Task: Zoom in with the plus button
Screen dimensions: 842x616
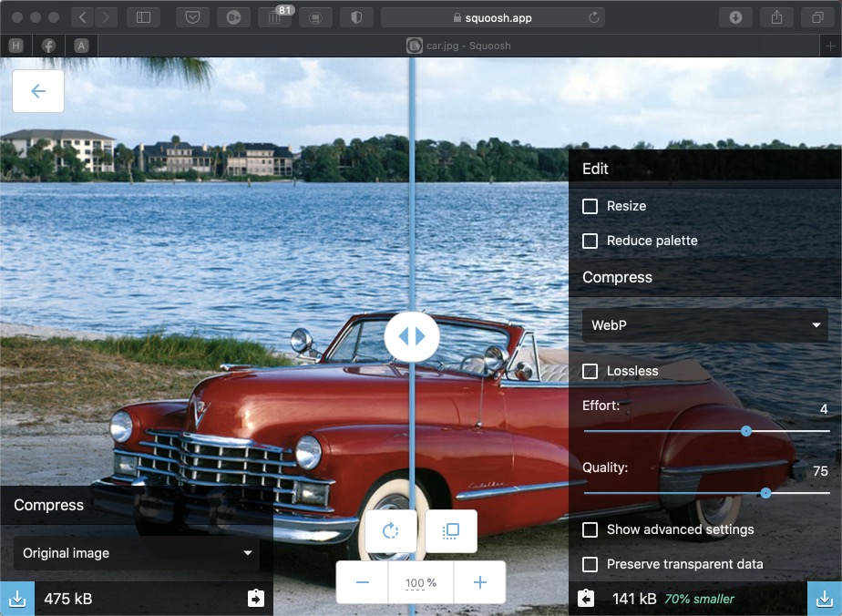Action: tap(480, 582)
